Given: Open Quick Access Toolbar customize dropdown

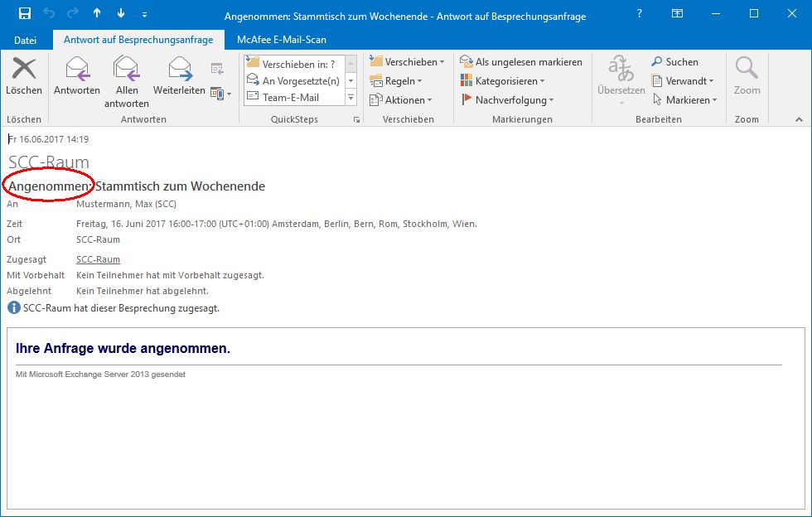Looking at the screenshot, I should (144, 15).
